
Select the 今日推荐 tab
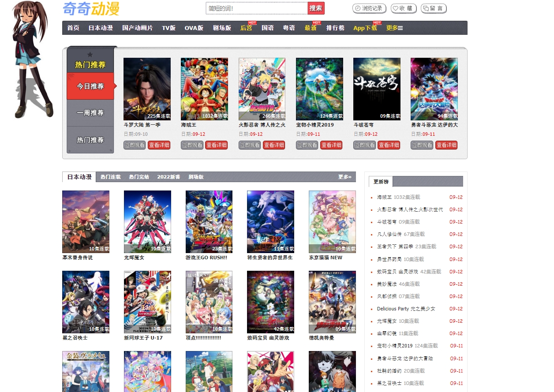[x=90, y=86]
